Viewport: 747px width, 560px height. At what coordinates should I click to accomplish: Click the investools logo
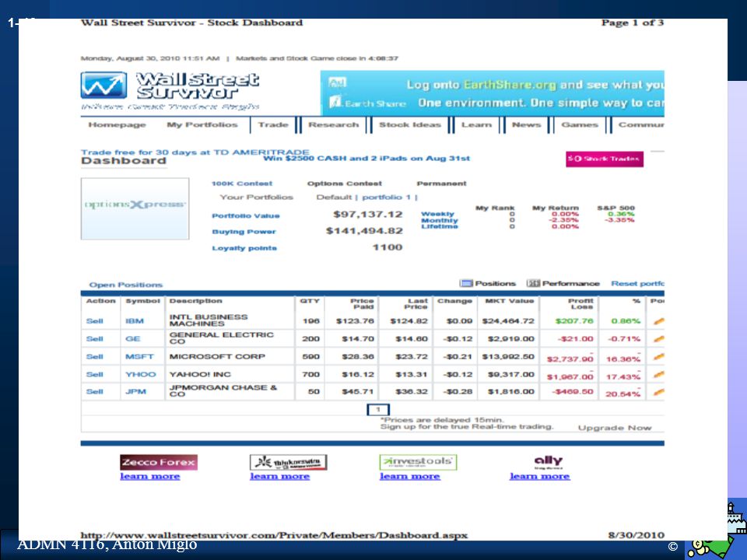click(418, 462)
